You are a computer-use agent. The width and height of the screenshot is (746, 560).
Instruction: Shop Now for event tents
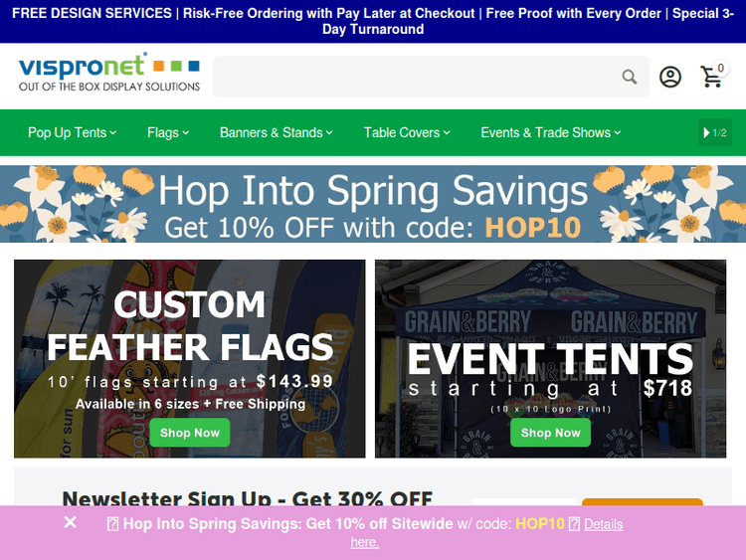click(550, 433)
